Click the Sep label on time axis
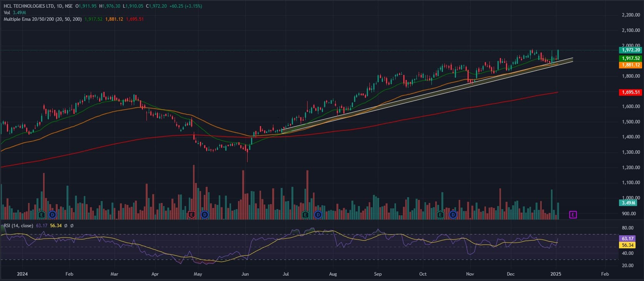The height and width of the screenshot is (281, 644). coord(378,274)
